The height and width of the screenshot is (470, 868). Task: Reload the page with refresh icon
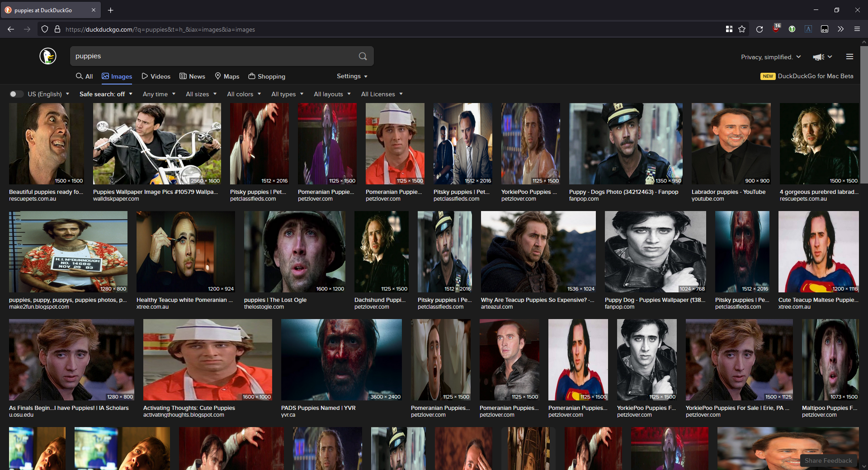click(759, 29)
